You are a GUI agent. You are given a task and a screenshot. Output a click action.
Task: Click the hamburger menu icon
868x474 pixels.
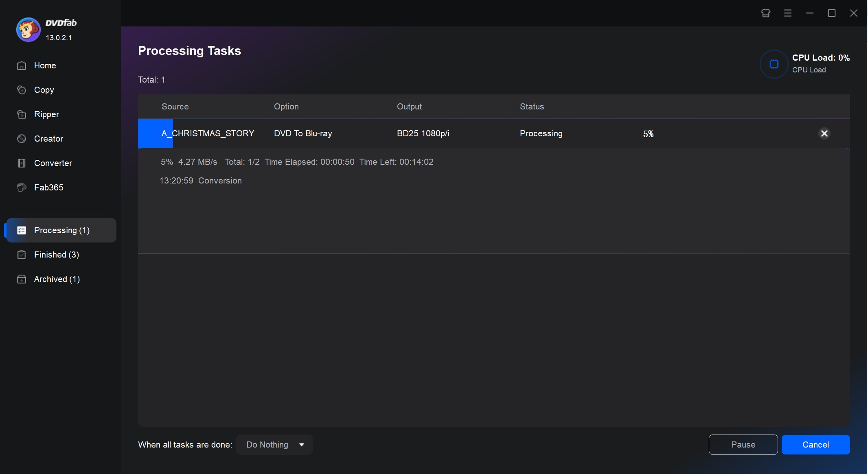(x=787, y=12)
